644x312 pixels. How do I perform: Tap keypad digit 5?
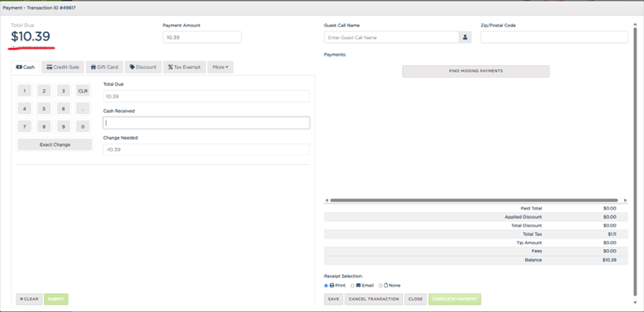point(44,109)
